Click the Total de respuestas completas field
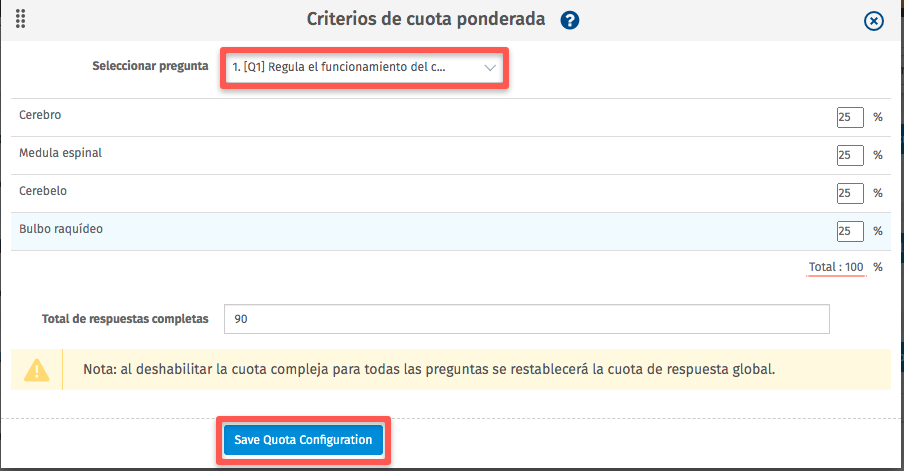The image size is (904, 471). pyautogui.click(x=526, y=319)
